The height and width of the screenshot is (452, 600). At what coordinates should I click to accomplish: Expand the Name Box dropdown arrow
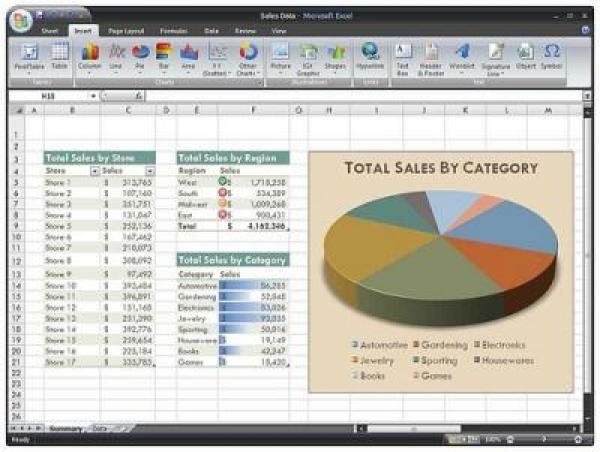tap(93, 96)
